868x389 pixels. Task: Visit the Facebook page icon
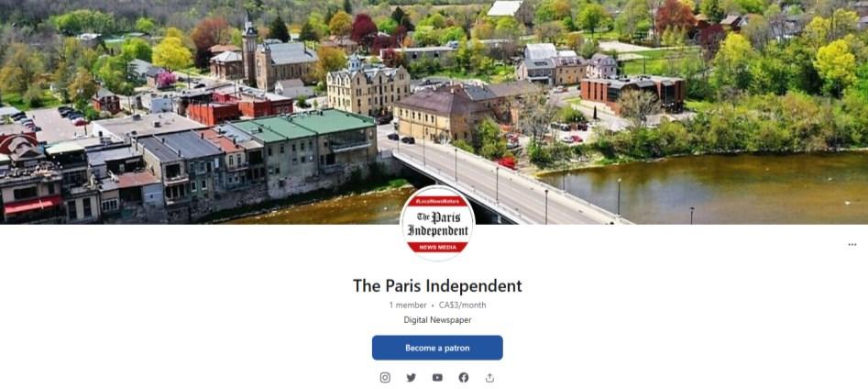point(464,377)
